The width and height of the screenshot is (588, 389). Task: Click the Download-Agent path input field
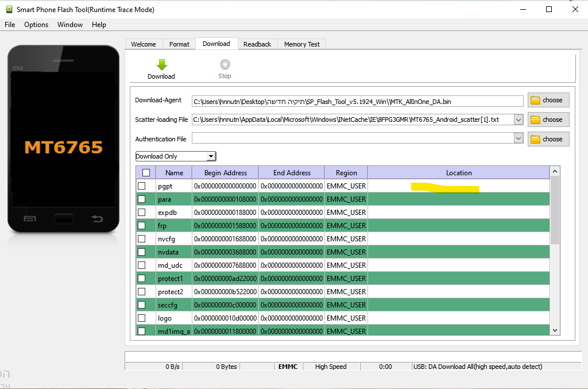point(357,101)
